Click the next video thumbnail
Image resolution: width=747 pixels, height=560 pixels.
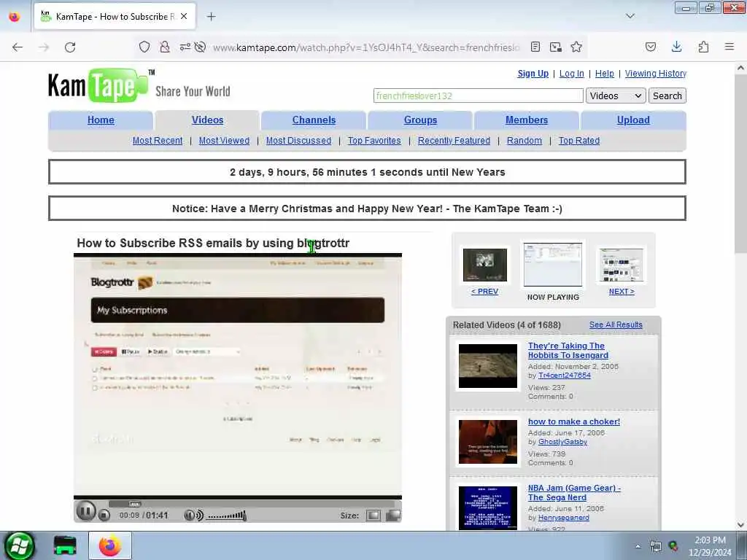[622, 265]
